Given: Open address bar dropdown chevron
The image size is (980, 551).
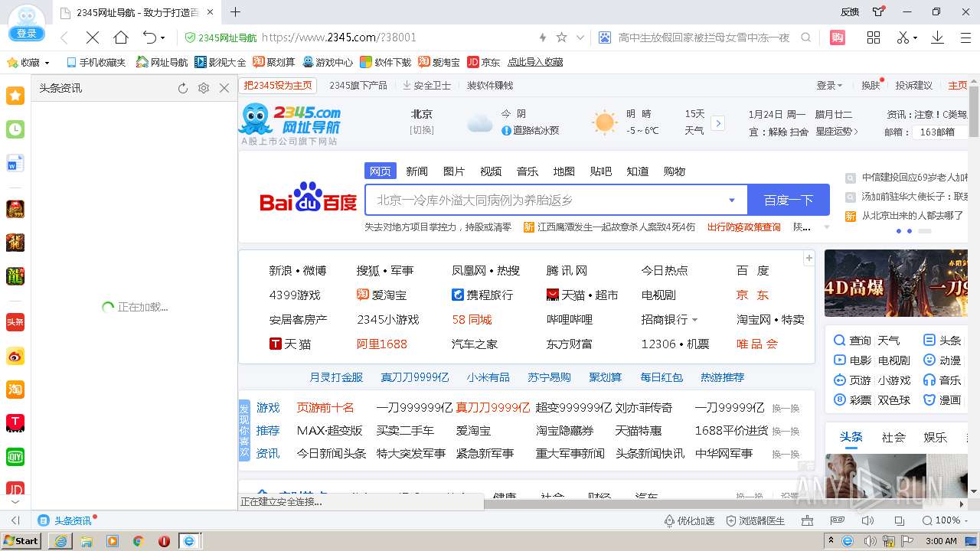Looking at the screenshot, I should point(580,37).
